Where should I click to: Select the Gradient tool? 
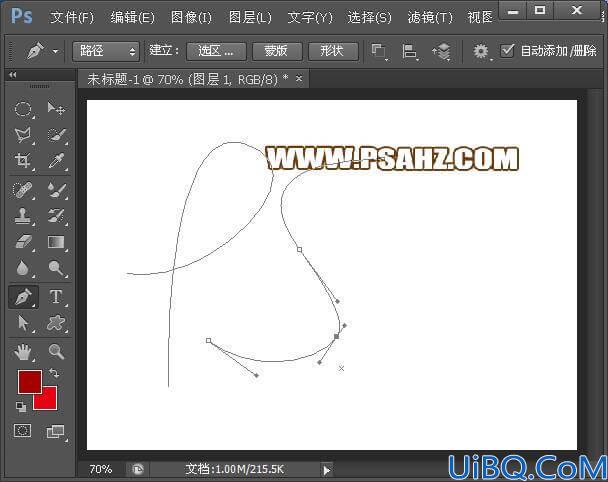[x=56, y=242]
